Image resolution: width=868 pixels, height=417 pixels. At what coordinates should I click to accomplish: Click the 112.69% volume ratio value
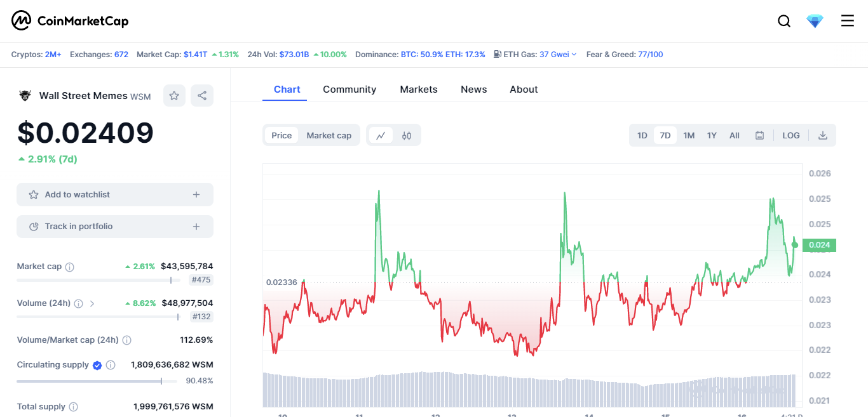pos(196,340)
